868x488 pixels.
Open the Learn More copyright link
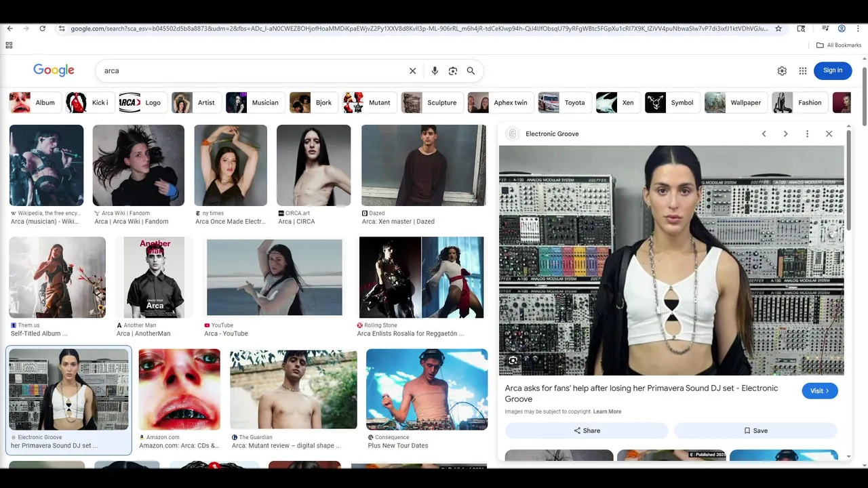[x=607, y=411]
